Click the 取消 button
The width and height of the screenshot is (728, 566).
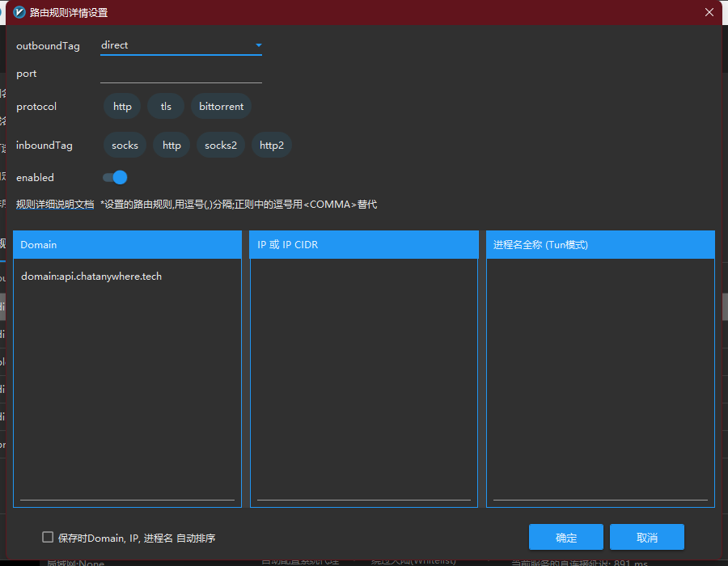(647, 538)
